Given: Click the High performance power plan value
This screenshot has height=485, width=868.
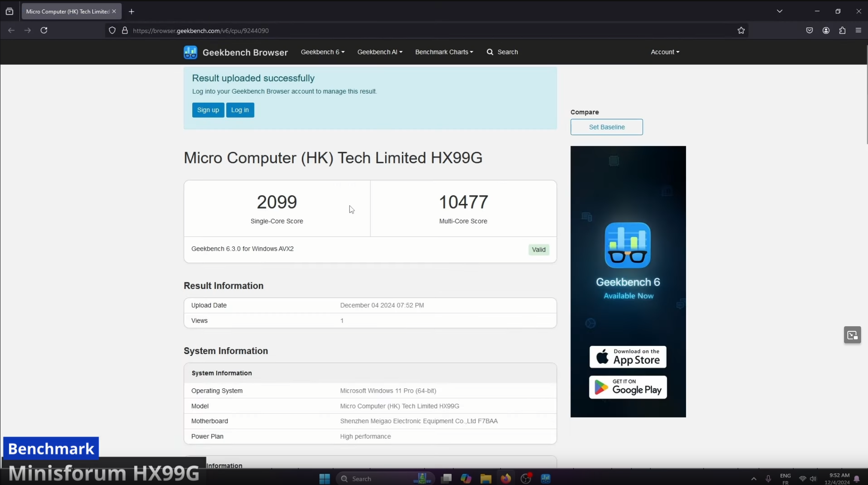Looking at the screenshot, I should [365, 436].
